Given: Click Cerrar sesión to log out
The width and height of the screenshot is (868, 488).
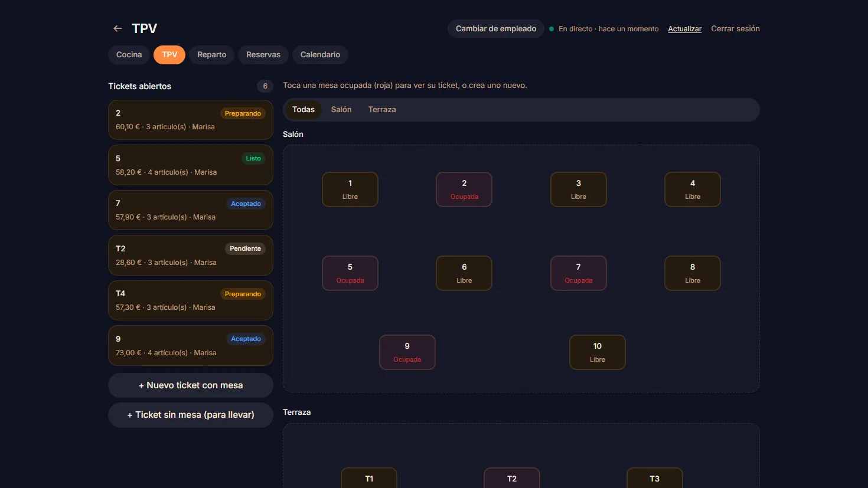Looking at the screenshot, I should tap(735, 28).
